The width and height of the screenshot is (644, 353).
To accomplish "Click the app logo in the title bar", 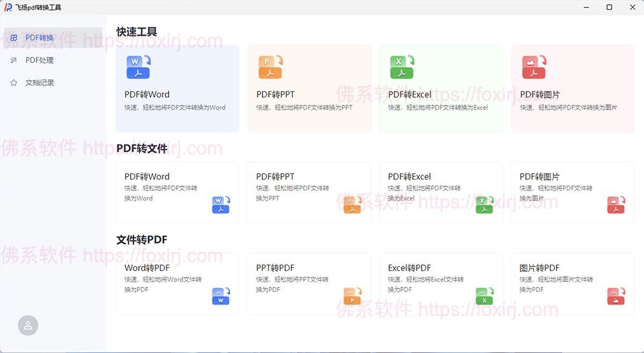I will (7, 7).
